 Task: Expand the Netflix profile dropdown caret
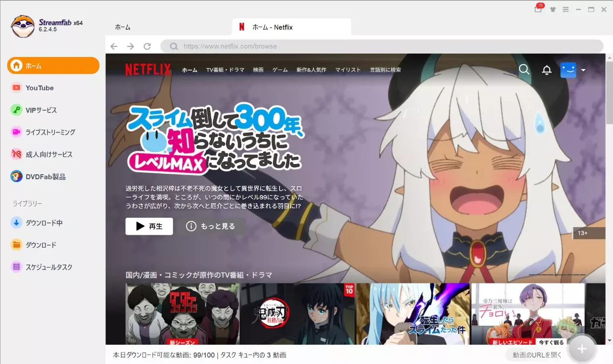[584, 70]
